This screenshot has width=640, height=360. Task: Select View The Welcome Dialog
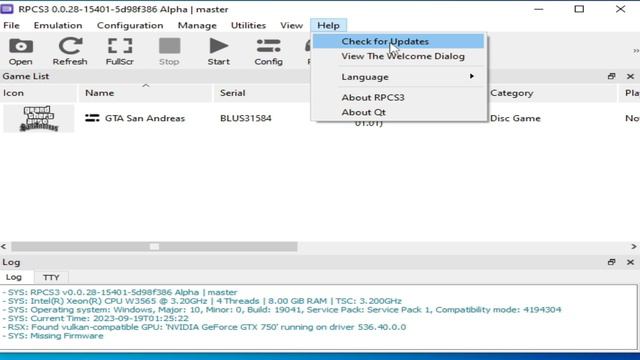tap(398, 56)
